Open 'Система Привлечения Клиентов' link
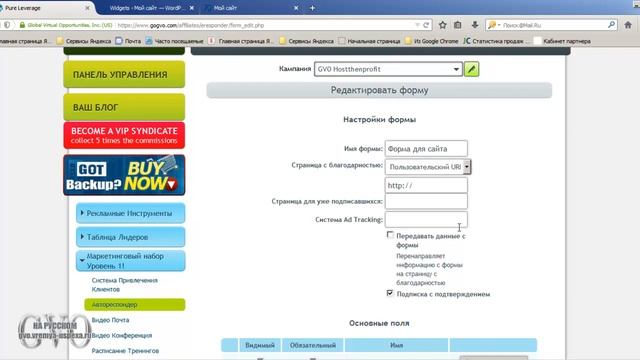Image resolution: width=640 pixels, height=360 pixels. (124, 284)
